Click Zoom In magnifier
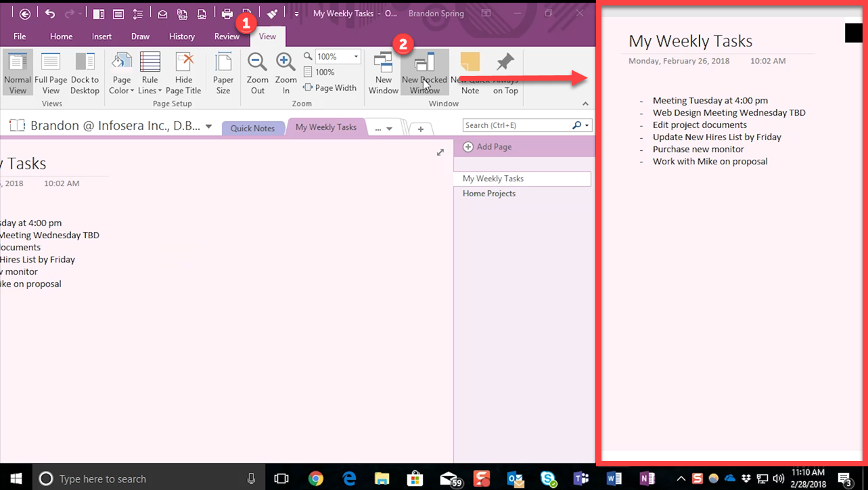This screenshot has width=868, height=490. (x=285, y=72)
